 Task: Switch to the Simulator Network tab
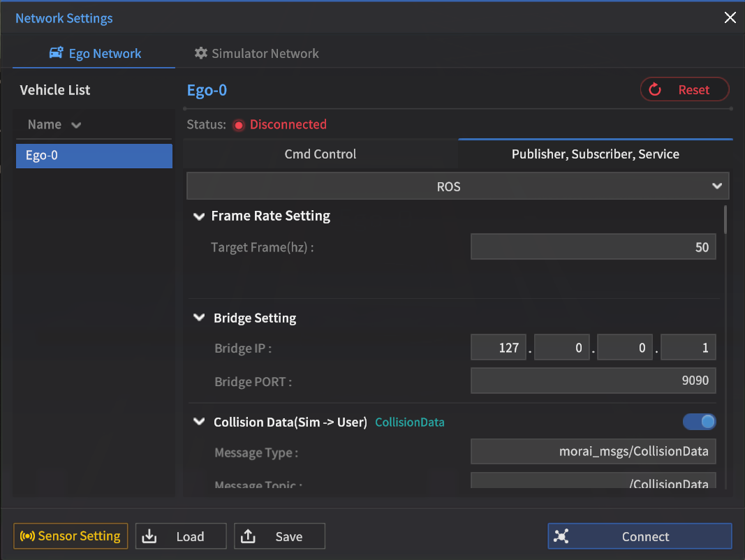point(256,53)
